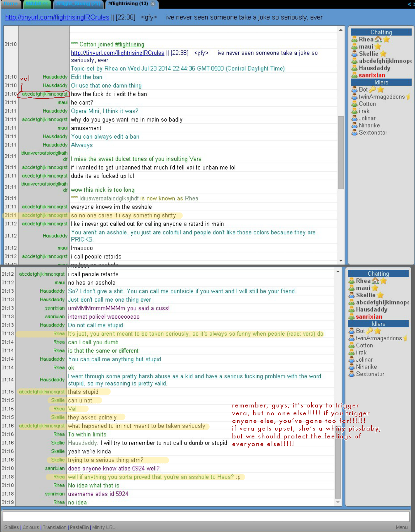Click Cotton's avatar icon in the upper user list
This screenshot has width=415, height=532.
click(354, 104)
